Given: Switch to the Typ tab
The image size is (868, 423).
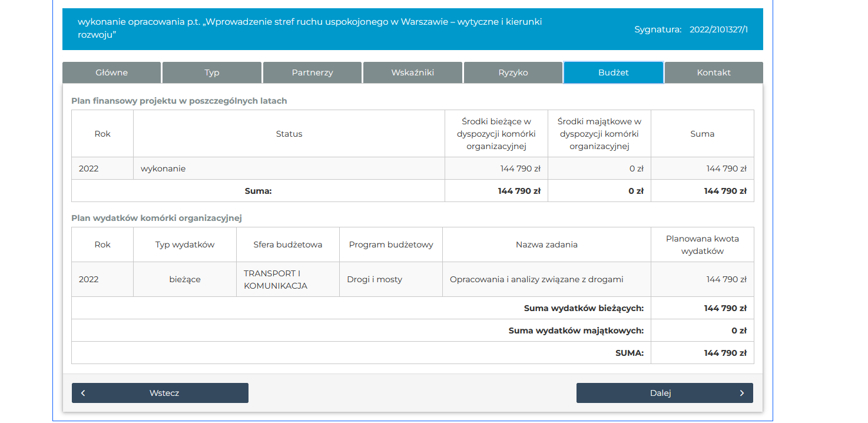Looking at the screenshot, I should click(x=212, y=72).
